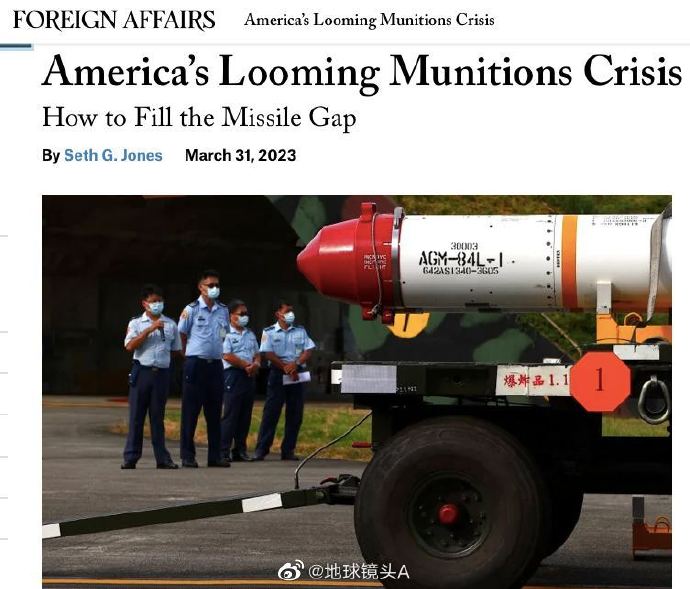Click the red wheel hub cap
This screenshot has height=589, width=690.
(x=448, y=514)
